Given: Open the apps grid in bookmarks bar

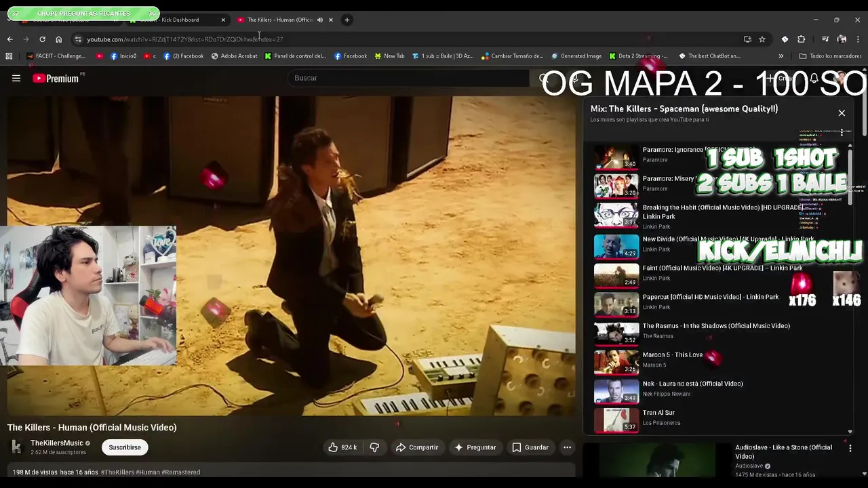Looking at the screenshot, I should tap(9, 56).
